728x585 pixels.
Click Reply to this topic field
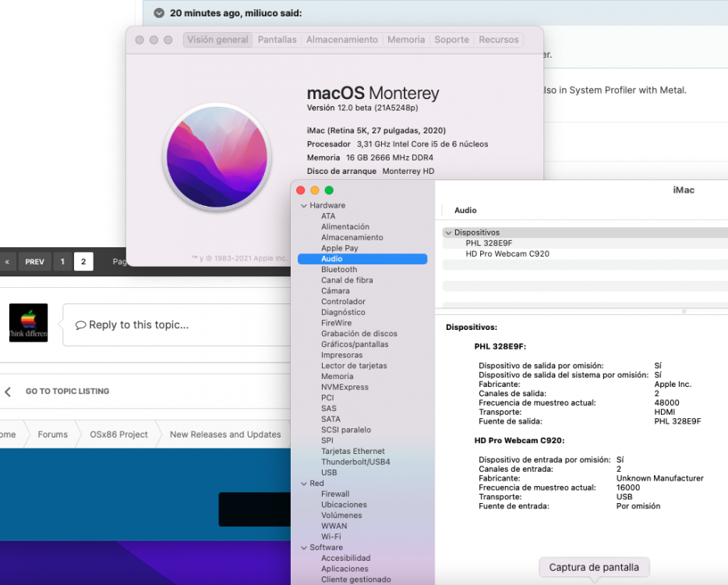coord(176,324)
